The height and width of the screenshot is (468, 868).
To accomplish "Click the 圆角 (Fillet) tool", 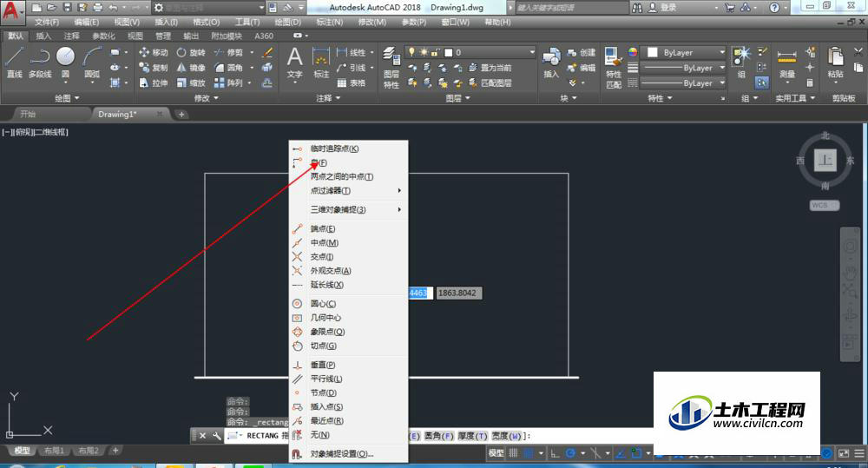I will click(x=228, y=68).
